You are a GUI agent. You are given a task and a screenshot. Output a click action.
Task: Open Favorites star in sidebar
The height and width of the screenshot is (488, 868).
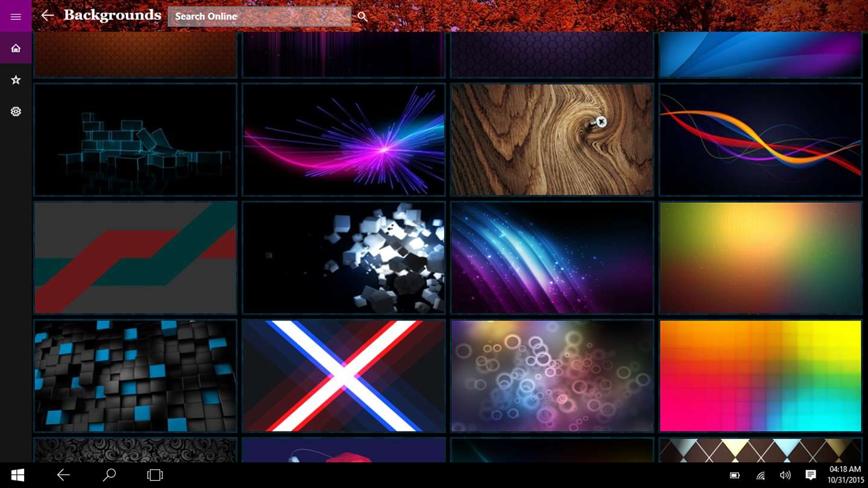coord(16,80)
